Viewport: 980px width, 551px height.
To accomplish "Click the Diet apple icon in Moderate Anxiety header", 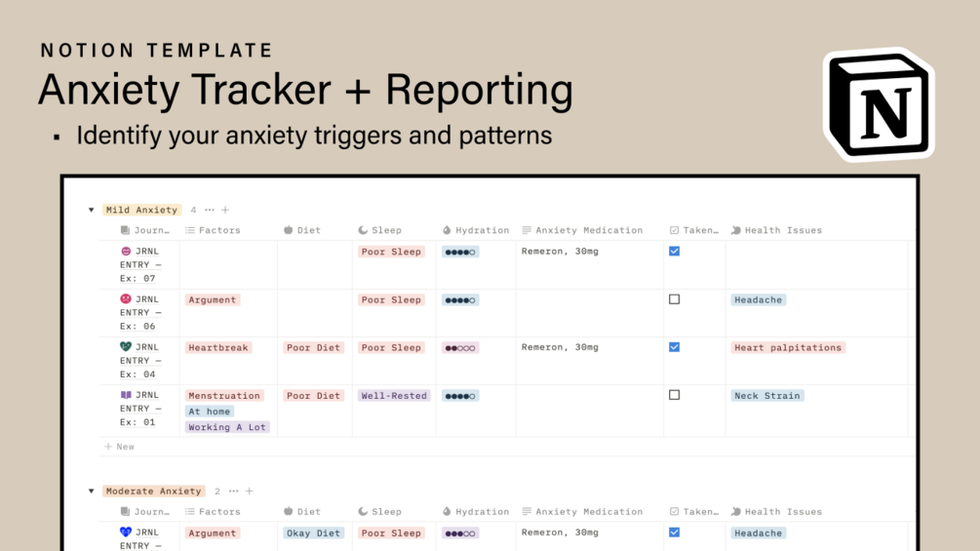I will [288, 511].
